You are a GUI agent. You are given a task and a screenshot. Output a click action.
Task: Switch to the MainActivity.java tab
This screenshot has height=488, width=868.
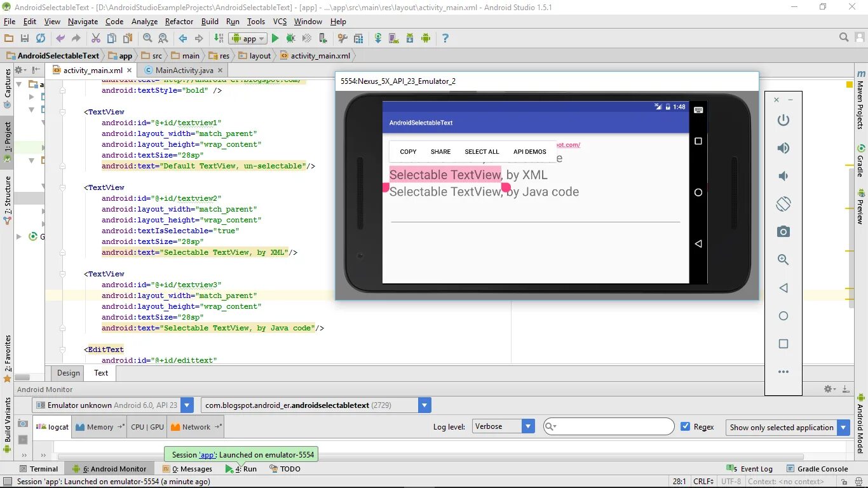184,71
